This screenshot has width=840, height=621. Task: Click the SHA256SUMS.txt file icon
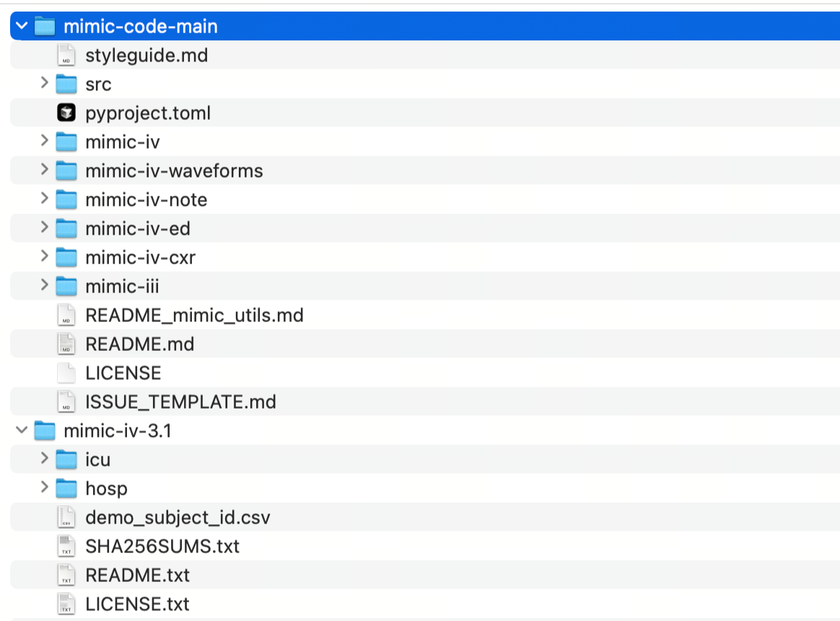tap(66, 547)
